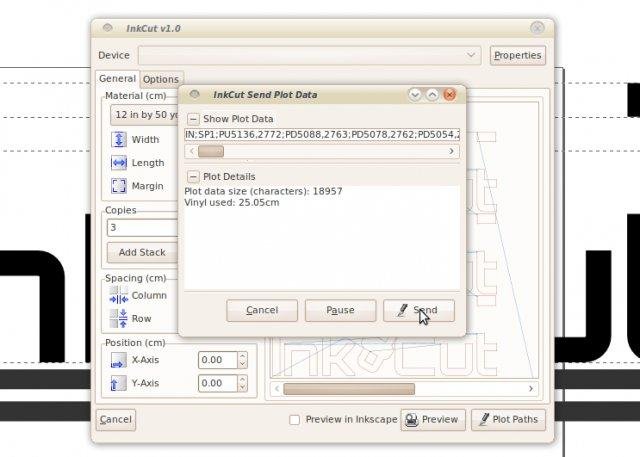Decrease X-Axis position value
The height and width of the screenshot is (457, 640).
[242, 364]
